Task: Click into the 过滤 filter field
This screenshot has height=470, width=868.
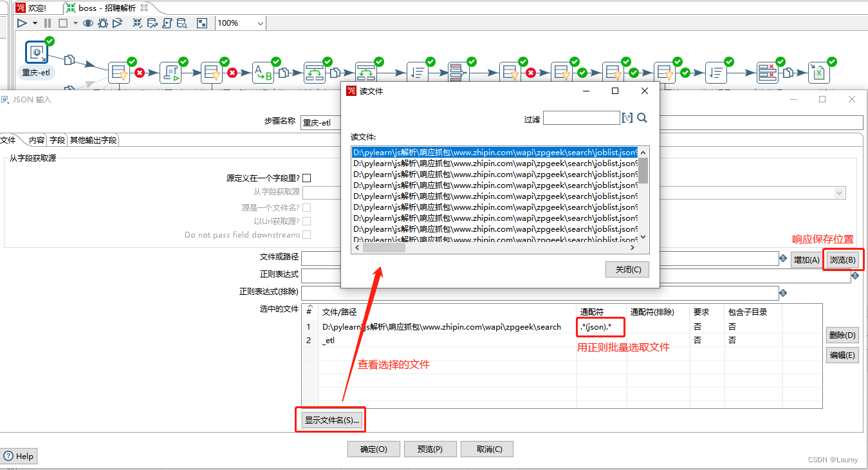Action: [581, 118]
